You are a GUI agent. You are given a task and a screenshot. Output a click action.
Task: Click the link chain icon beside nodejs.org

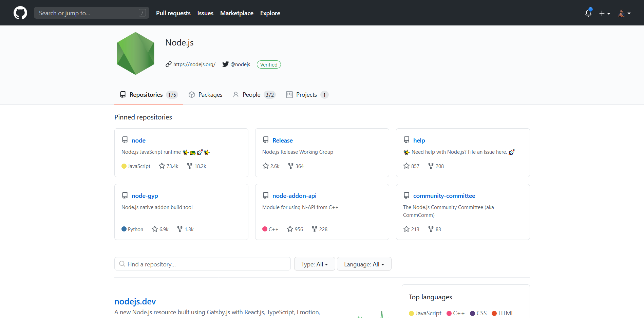169,64
